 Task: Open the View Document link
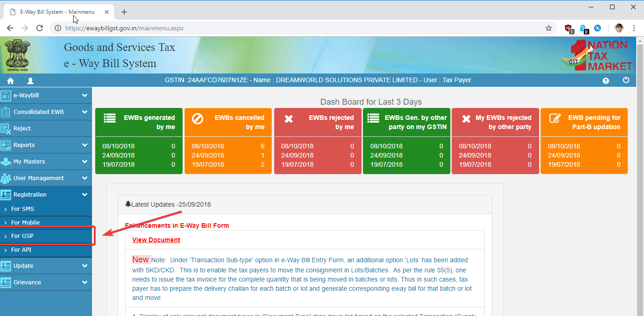(156, 240)
